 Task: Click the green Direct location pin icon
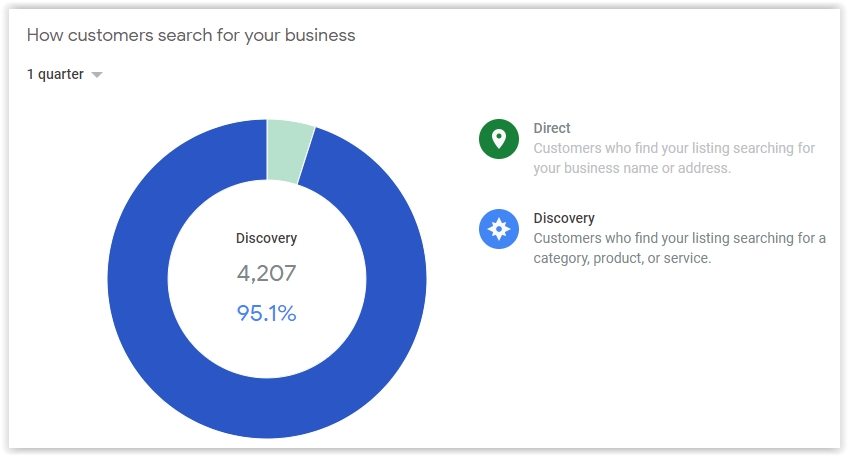coord(499,139)
